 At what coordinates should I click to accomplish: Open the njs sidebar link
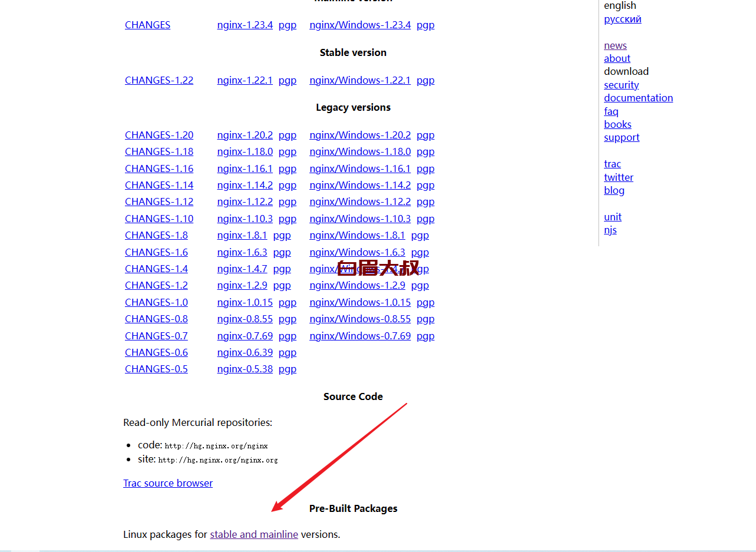pyautogui.click(x=610, y=230)
